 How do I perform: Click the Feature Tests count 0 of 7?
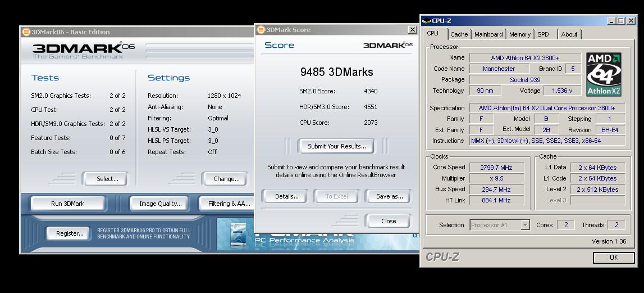pos(117,138)
